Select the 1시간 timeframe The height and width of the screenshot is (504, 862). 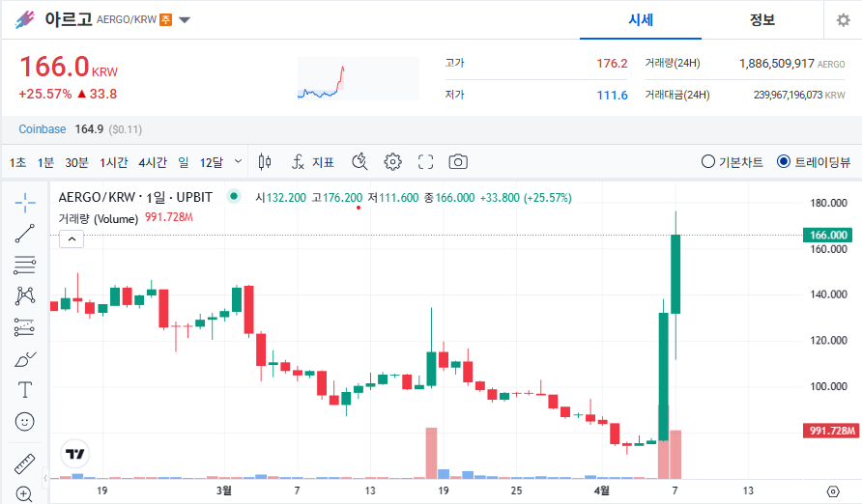click(x=114, y=162)
